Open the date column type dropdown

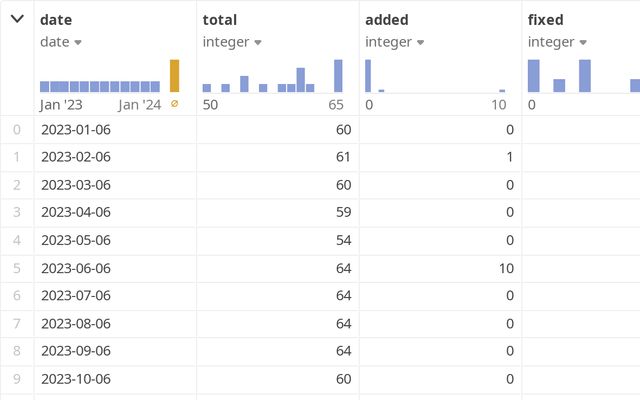[x=78, y=42]
